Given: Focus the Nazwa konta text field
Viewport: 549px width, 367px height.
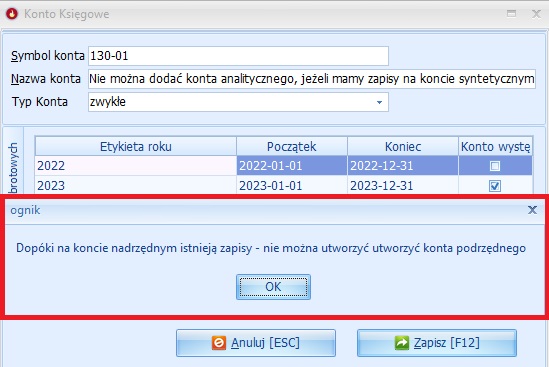Looking at the screenshot, I should click(x=312, y=79).
